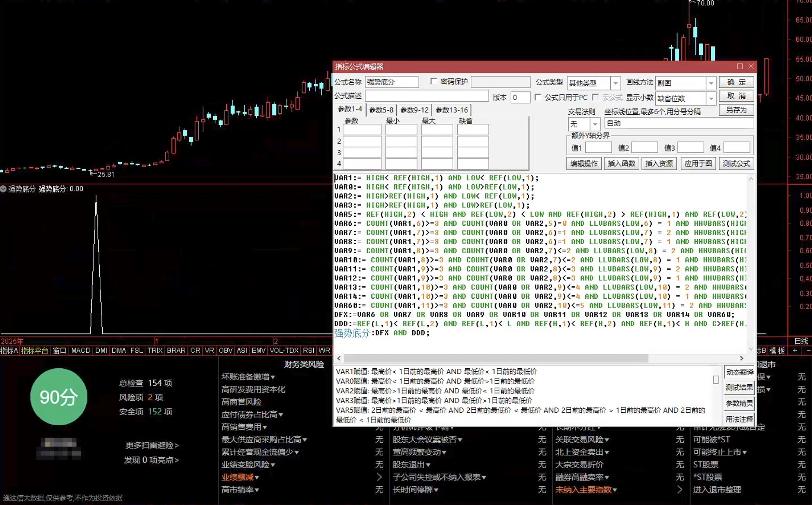Screen dimensions: 812x505
Task: Click the 另存为 button
Action: (x=736, y=110)
